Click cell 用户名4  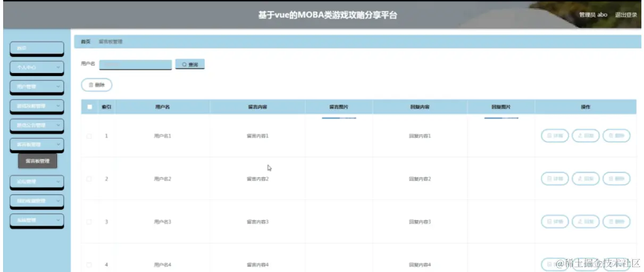coord(162,265)
